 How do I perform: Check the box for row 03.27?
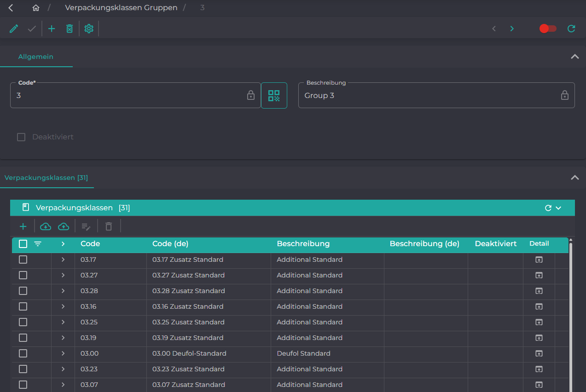point(23,275)
